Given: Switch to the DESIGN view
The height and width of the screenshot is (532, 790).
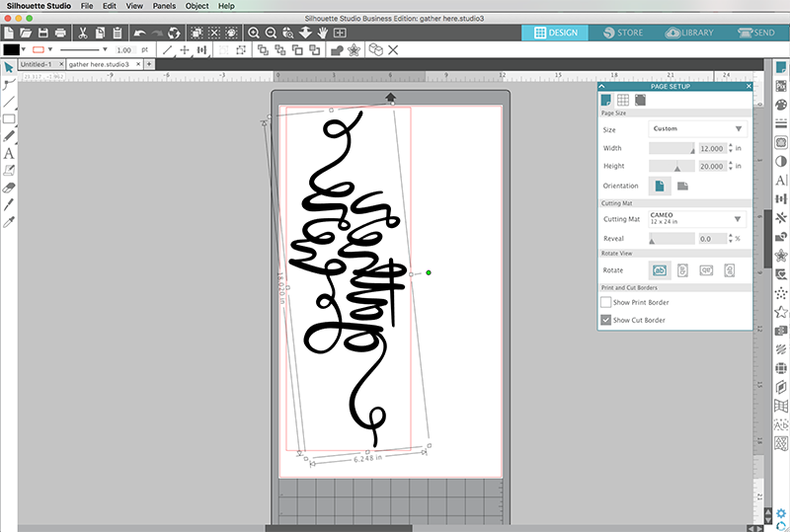Looking at the screenshot, I should click(x=555, y=33).
